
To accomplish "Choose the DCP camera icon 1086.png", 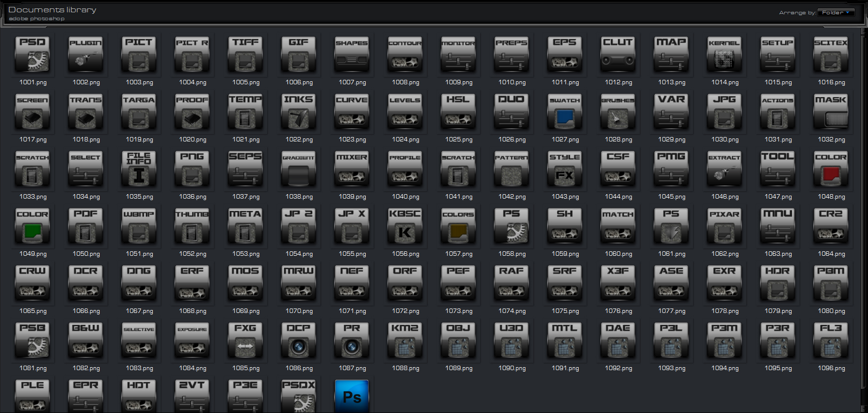I will pos(299,340).
